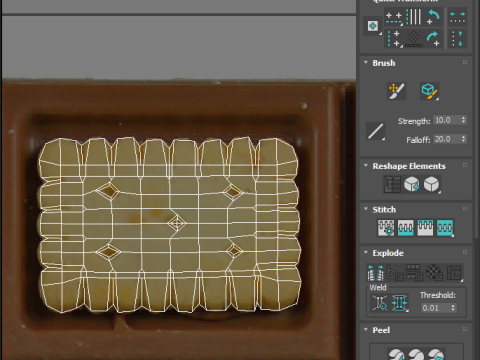Viewport: 480px width, 360px height.
Task: Click the Reshape Elements rollout drag grip
Action: point(465,165)
